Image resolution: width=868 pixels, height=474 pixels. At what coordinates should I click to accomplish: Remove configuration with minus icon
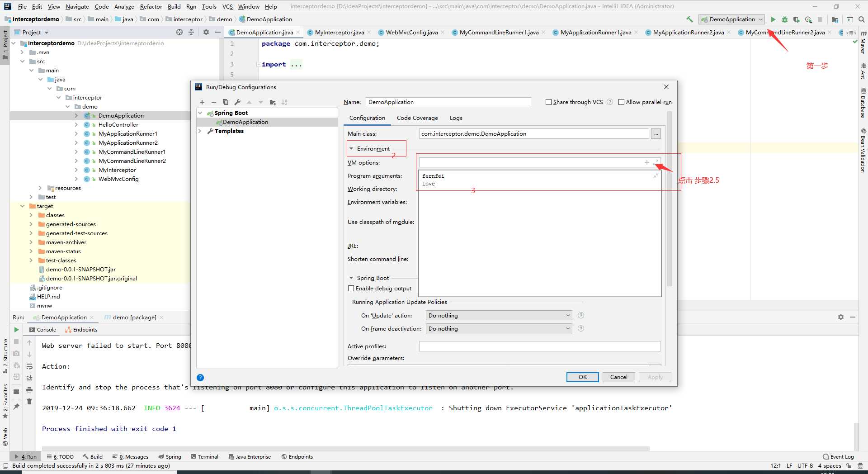click(214, 102)
